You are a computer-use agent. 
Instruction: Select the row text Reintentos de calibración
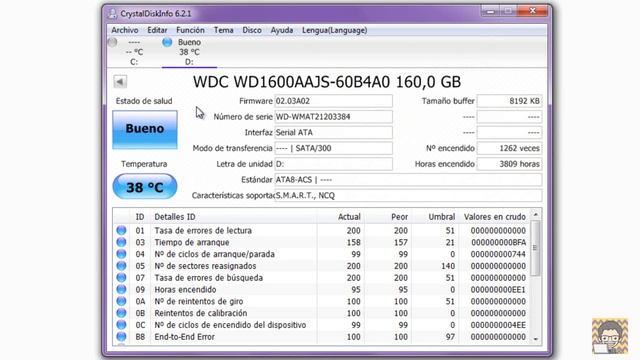(201, 313)
